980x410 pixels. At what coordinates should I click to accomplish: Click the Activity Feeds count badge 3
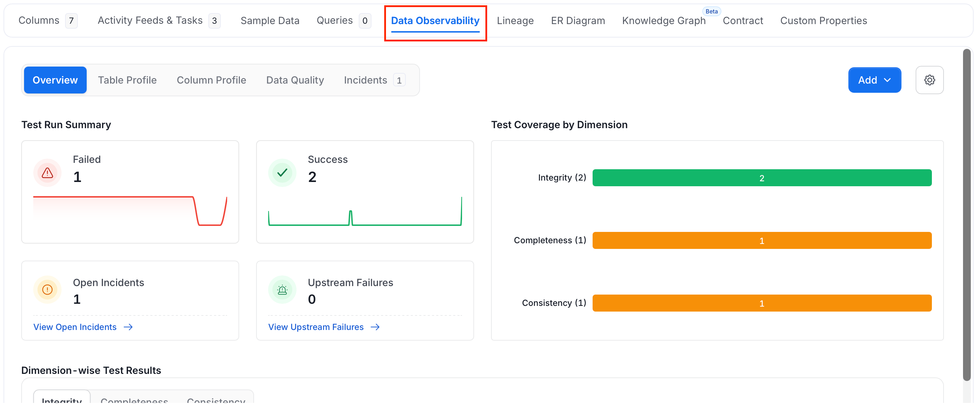click(x=214, y=21)
